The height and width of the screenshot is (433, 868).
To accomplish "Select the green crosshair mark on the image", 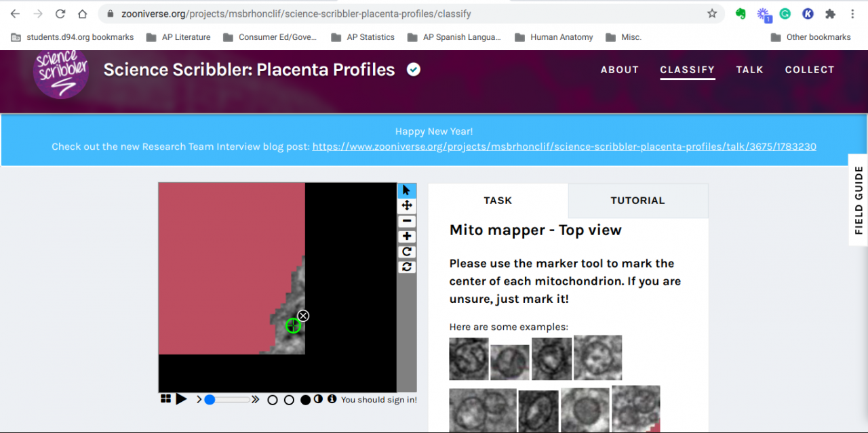I will point(293,326).
